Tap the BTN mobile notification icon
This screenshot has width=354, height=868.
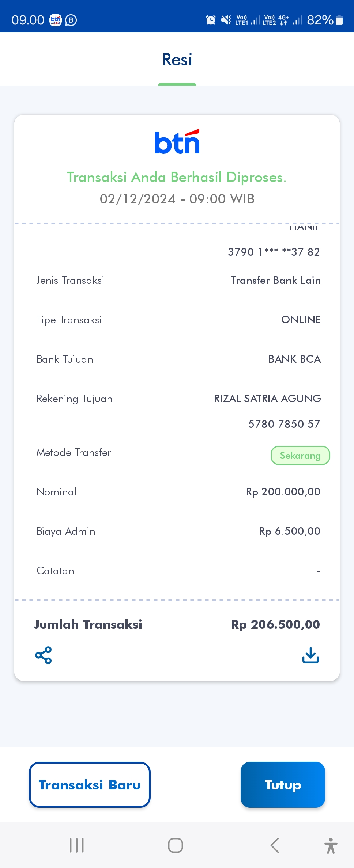56,20
